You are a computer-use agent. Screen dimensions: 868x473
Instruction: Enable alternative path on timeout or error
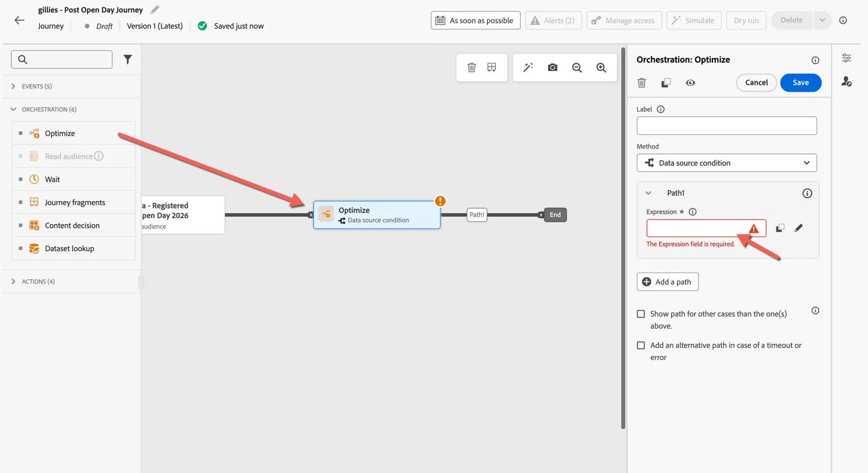click(641, 346)
